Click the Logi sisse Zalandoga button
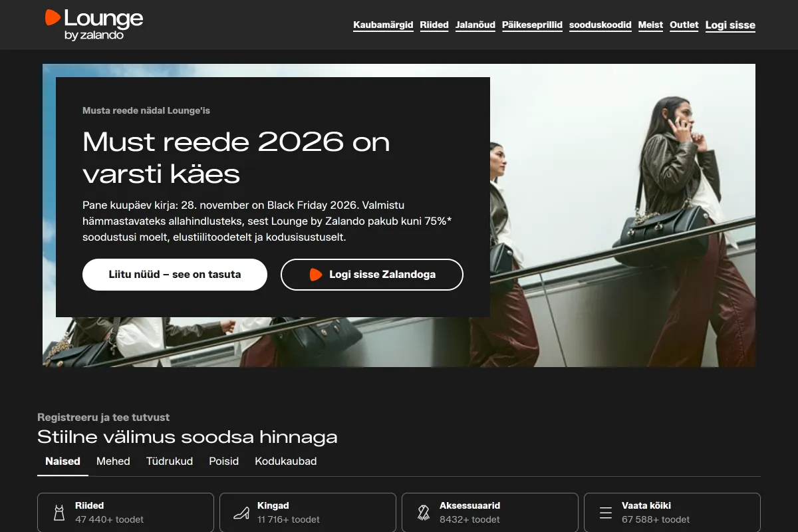 point(372,275)
